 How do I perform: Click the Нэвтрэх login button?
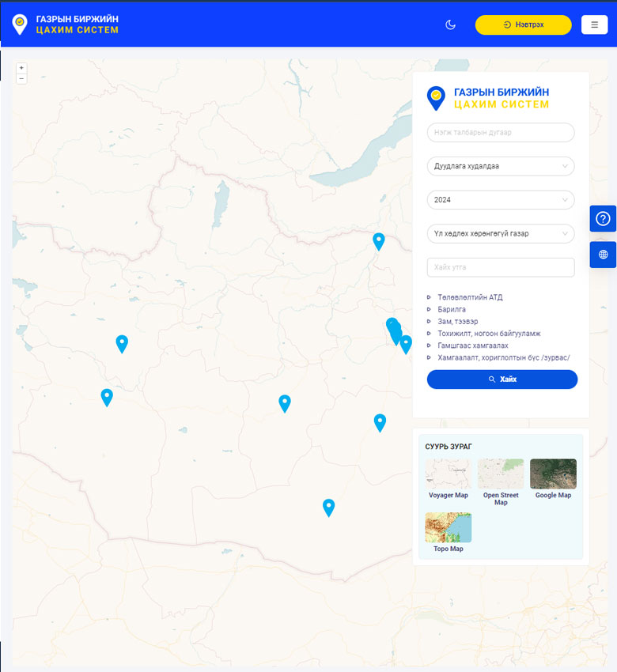(523, 25)
